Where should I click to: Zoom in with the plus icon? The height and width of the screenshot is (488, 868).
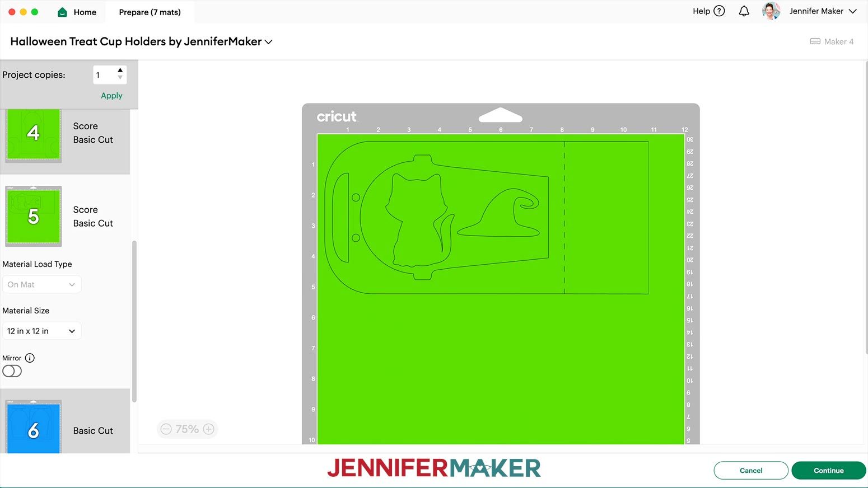tap(208, 429)
